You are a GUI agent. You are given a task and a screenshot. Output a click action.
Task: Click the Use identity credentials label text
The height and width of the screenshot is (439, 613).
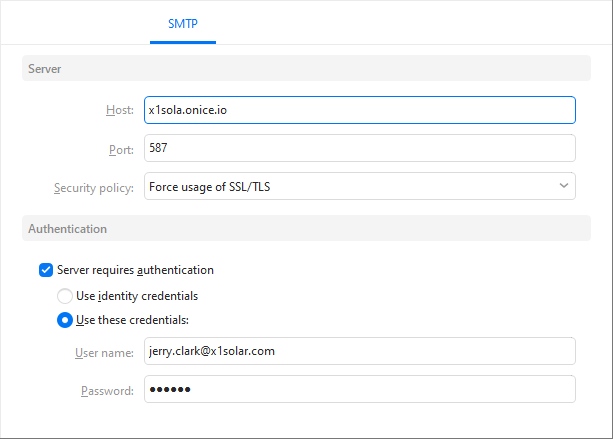[137, 296]
